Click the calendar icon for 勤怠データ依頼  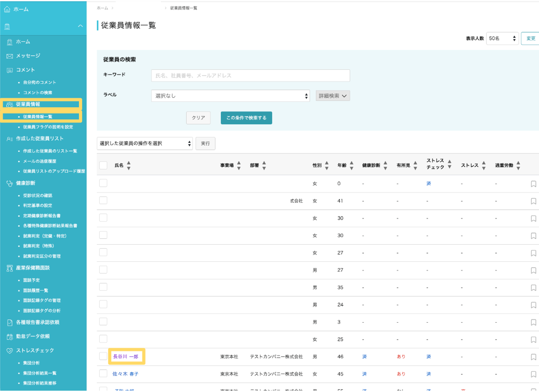point(9,337)
